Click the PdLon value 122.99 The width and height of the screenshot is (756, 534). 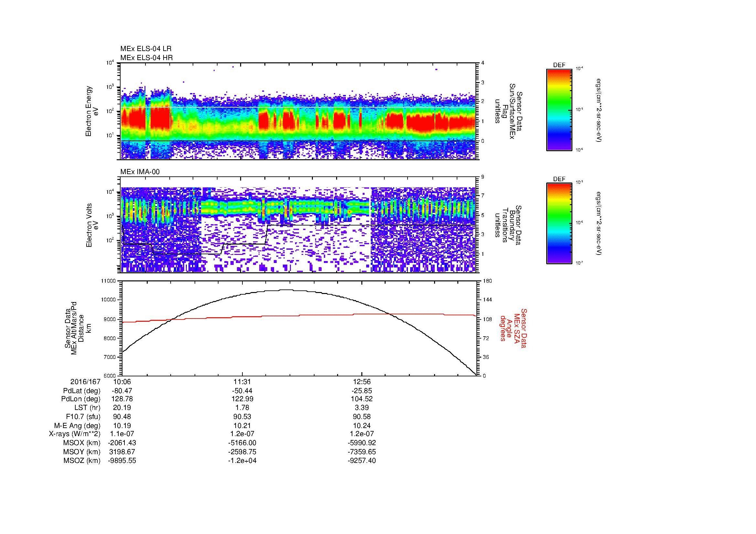(x=242, y=399)
